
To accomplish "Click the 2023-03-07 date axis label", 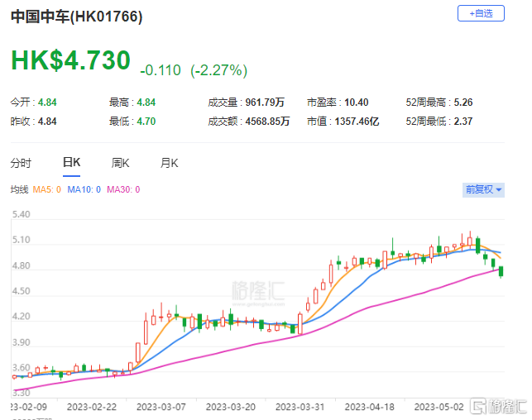I will [161, 407].
